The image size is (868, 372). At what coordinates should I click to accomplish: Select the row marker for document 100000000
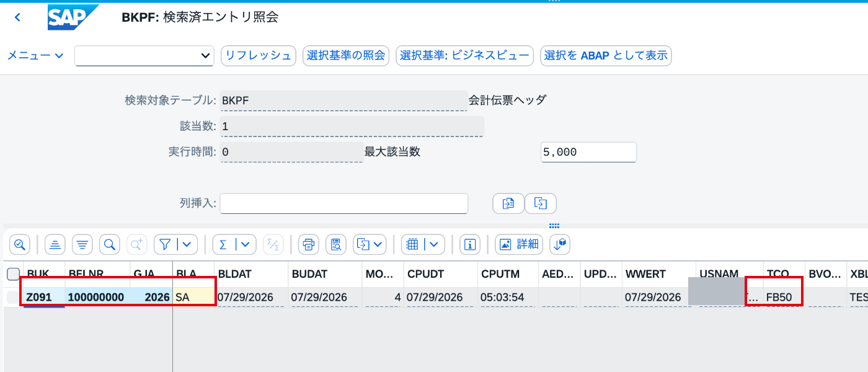(x=13, y=298)
